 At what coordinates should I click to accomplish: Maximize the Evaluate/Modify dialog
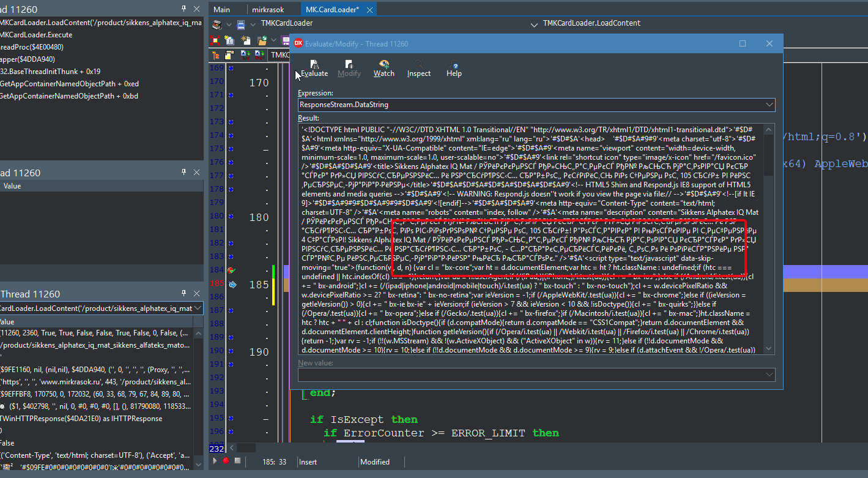pyautogui.click(x=743, y=43)
